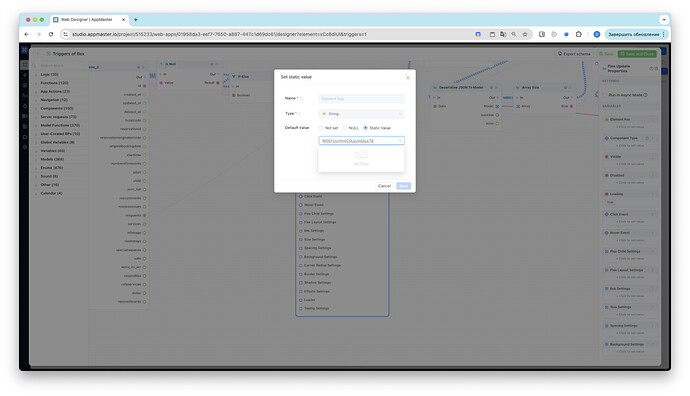Expand the tab search dropdown arrow
This screenshot has width=690, height=396.
pyautogui.click(x=664, y=20)
